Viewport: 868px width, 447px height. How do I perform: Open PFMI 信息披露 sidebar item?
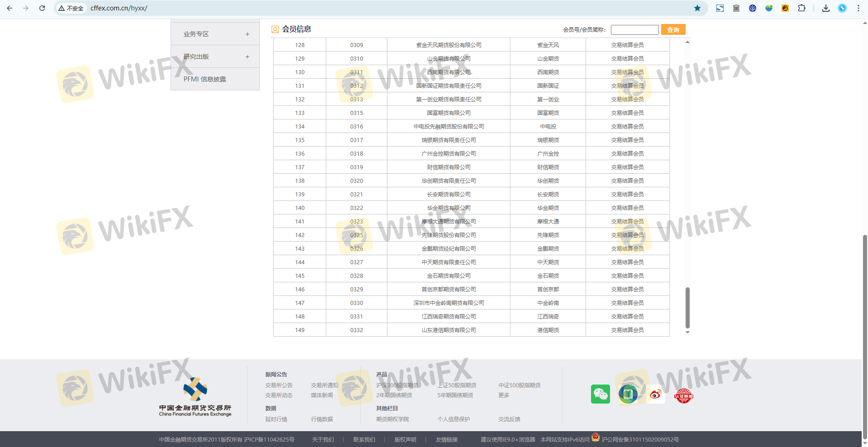pos(205,79)
